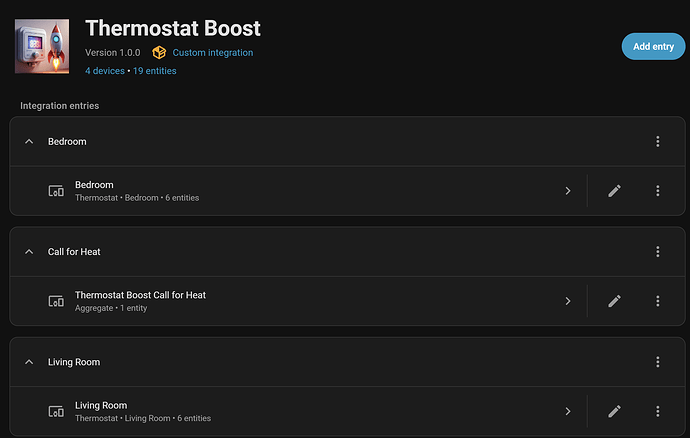Open the 4 devices link
This screenshot has height=438, width=690.
tap(105, 71)
